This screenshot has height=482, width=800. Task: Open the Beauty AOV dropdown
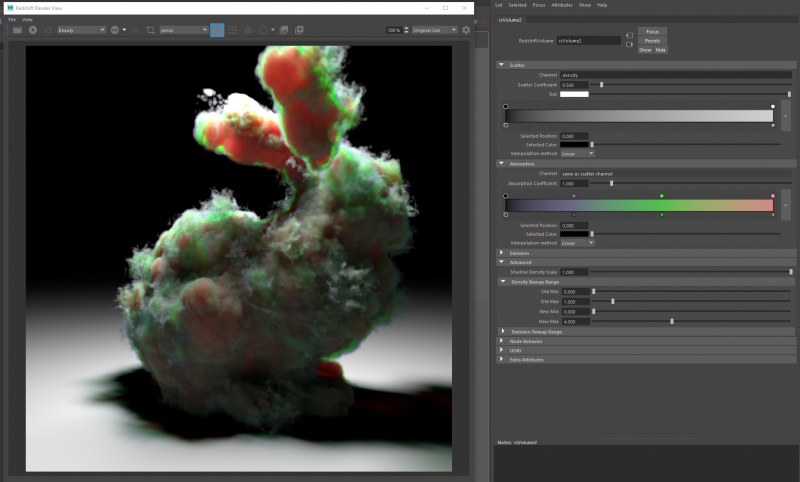(x=81, y=30)
